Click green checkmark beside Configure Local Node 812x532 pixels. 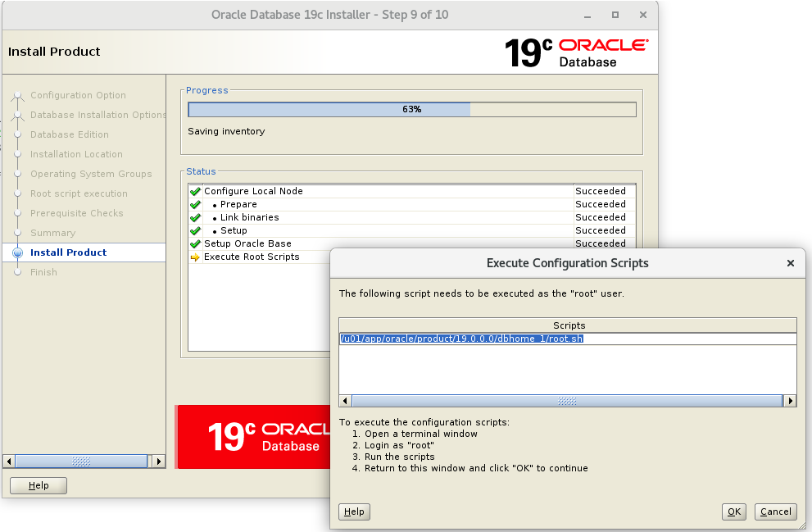[195, 191]
